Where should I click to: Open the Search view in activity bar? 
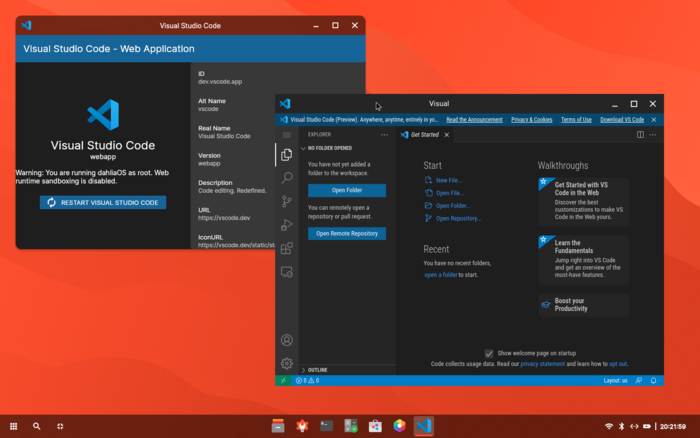point(287,178)
